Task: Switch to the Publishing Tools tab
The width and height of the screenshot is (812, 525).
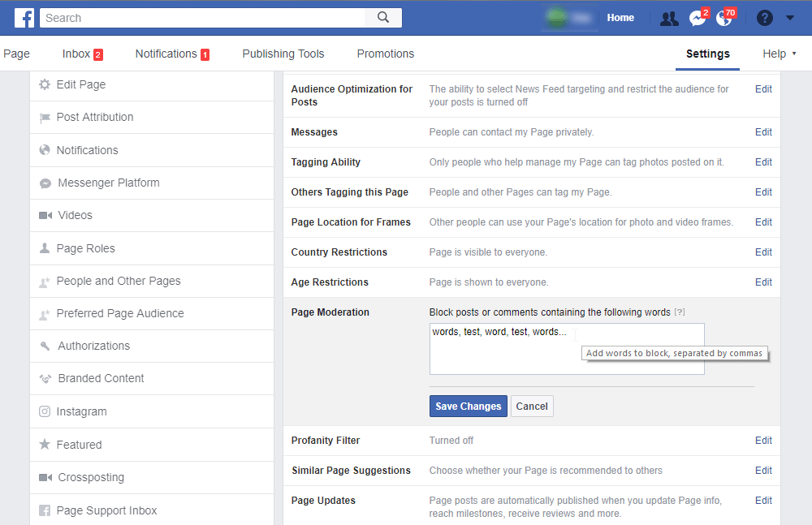Action: coord(283,54)
